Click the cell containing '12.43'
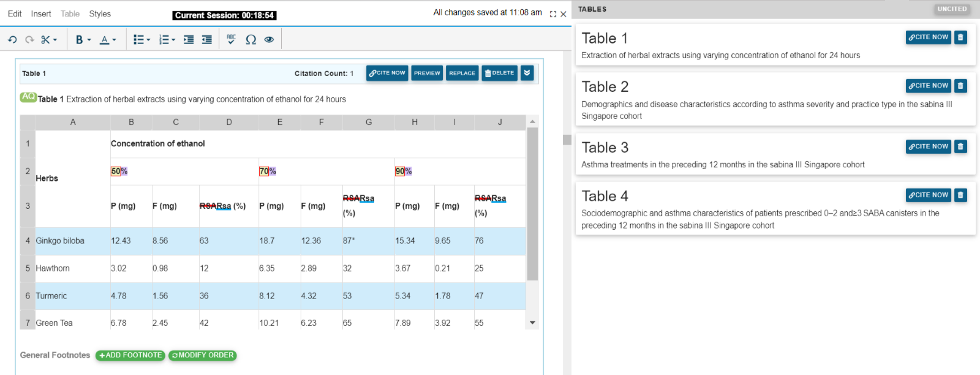The height and width of the screenshot is (375, 980). pyautogui.click(x=131, y=241)
